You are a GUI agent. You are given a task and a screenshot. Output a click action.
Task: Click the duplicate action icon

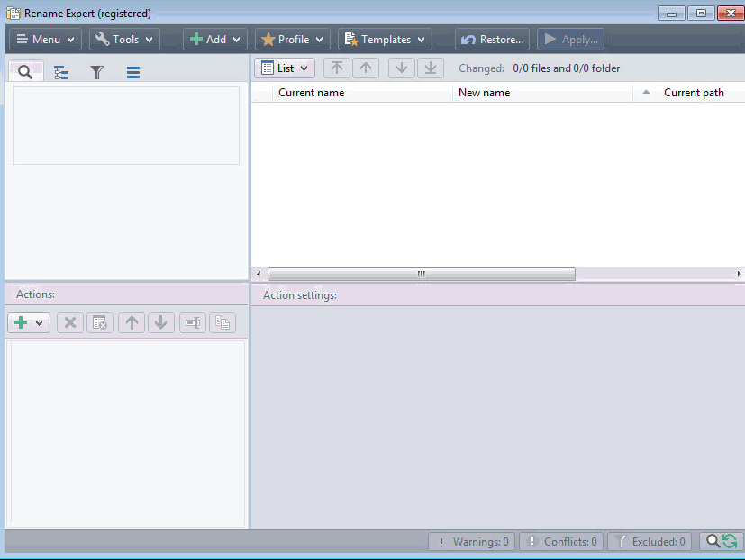coord(223,323)
